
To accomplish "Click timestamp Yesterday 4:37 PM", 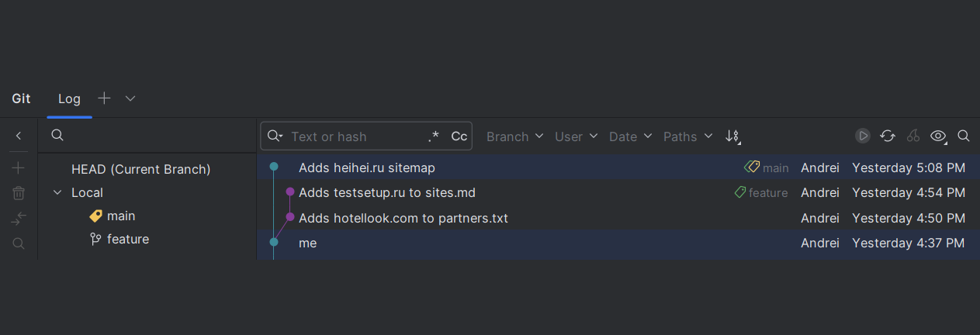I will pos(909,243).
